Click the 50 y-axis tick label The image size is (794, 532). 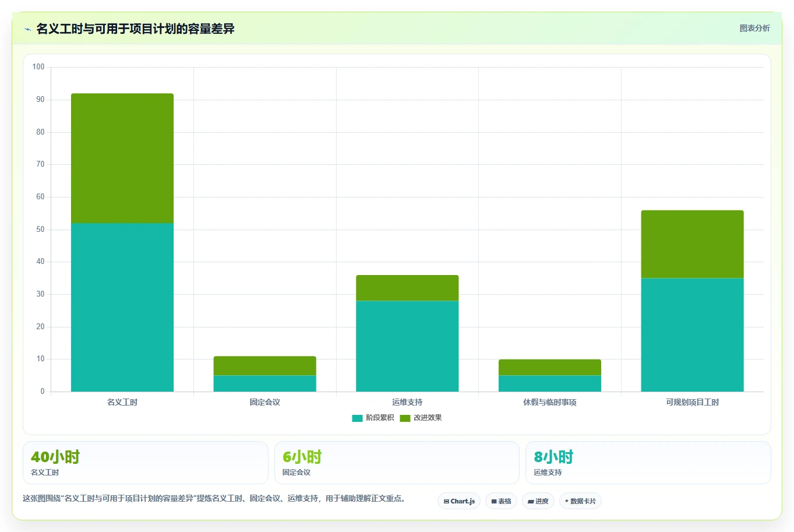pyautogui.click(x=40, y=230)
